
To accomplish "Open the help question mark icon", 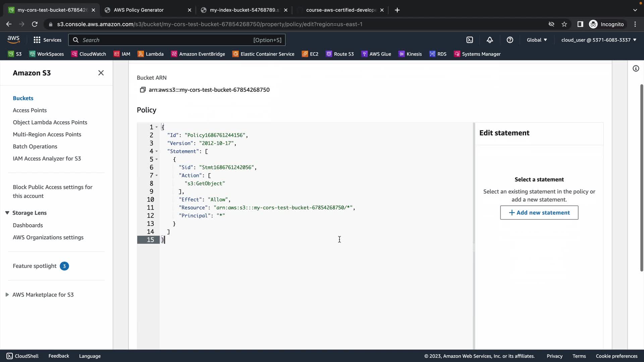I will [510, 40].
